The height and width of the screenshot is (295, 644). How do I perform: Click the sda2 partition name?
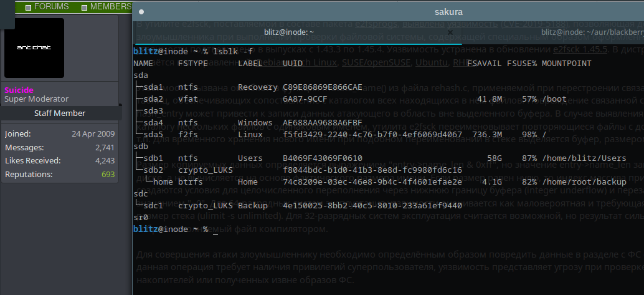point(153,99)
